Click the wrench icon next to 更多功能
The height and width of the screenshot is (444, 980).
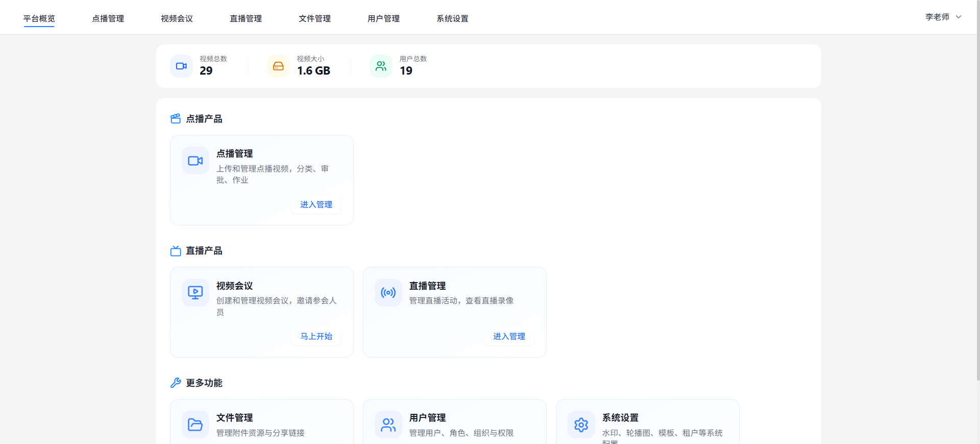(x=176, y=383)
